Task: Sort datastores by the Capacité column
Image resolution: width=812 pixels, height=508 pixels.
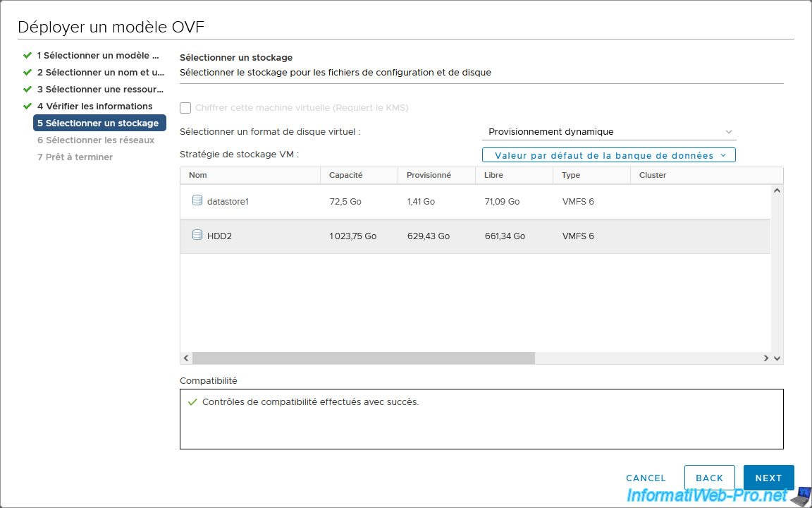Action: click(x=345, y=175)
